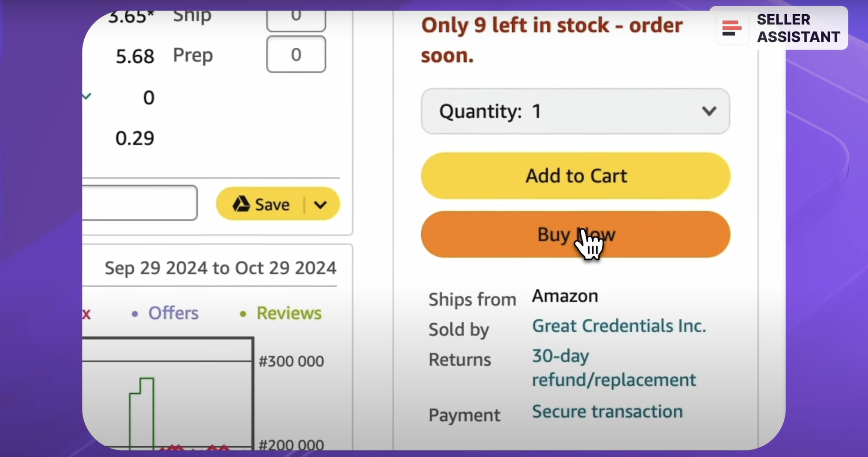The height and width of the screenshot is (457, 868).
Task: Open the Quantity dropdown
Action: point(710,111)
